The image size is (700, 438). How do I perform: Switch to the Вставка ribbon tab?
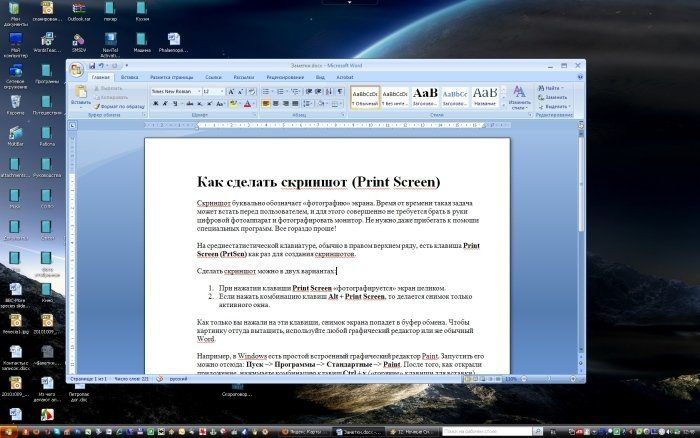pyautogui.click(x=130, y=76)
